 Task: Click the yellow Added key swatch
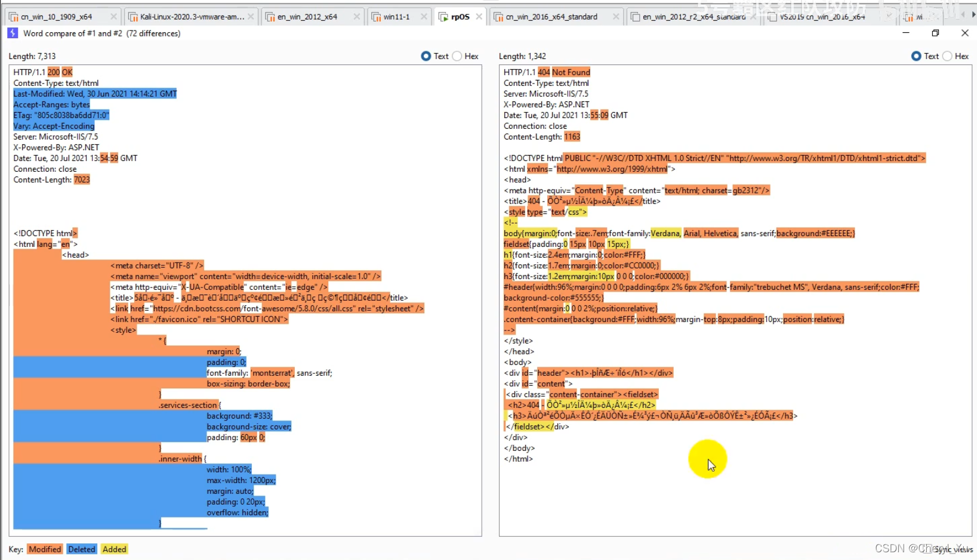click(x=114, y=549)
